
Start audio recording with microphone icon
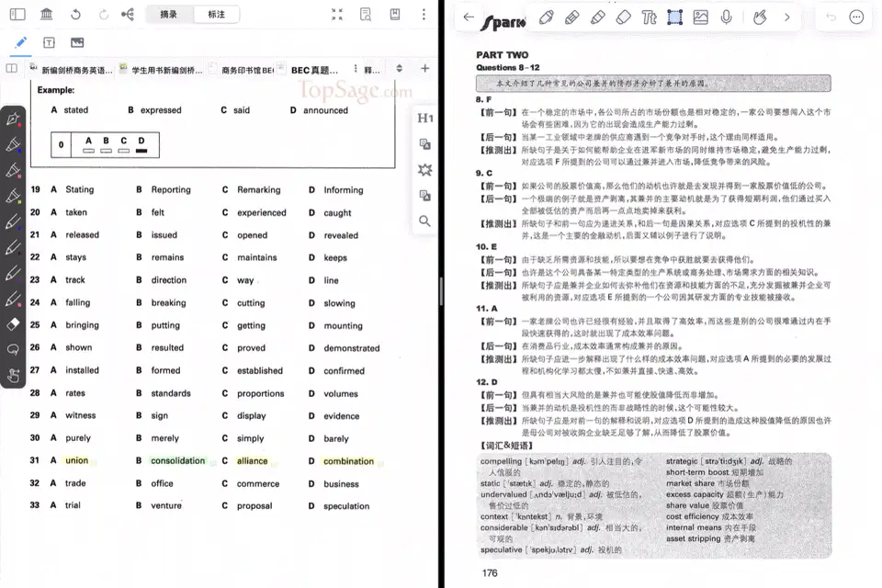(726, 17)
